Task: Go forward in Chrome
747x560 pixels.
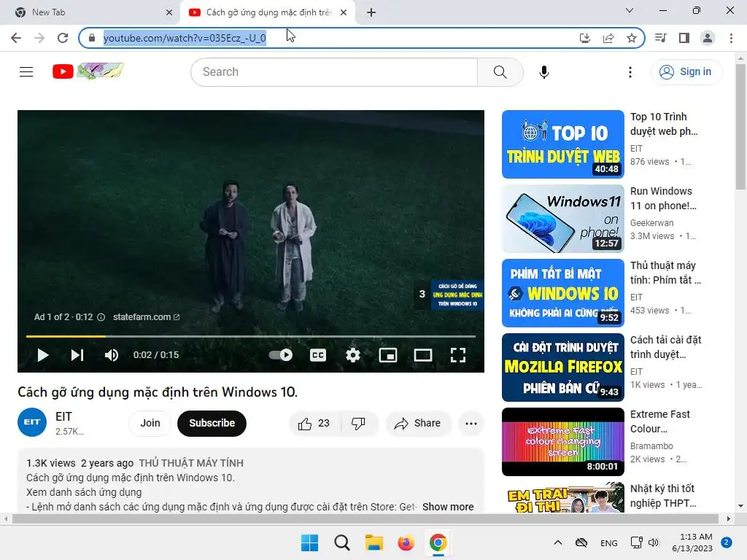Action: point(39,38)
